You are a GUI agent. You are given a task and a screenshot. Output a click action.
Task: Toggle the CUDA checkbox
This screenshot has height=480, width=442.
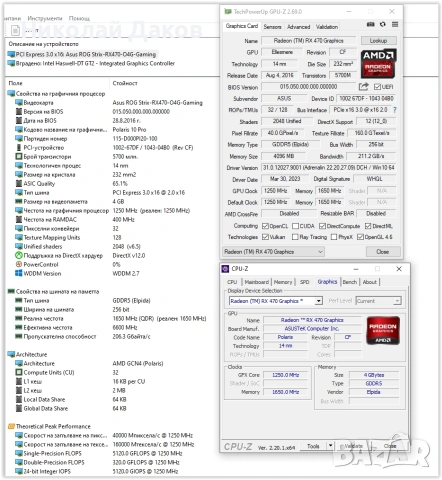tap(295, 226)
